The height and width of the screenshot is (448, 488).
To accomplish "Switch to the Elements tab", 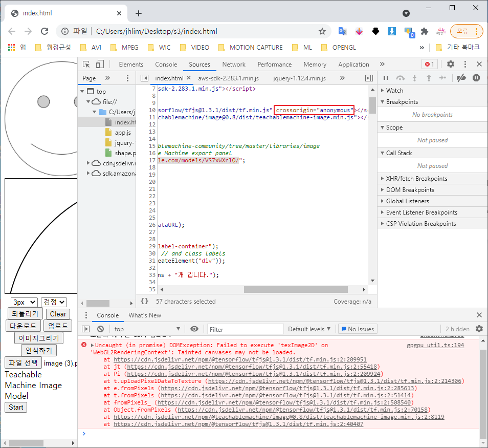I will tap(131, 65).
